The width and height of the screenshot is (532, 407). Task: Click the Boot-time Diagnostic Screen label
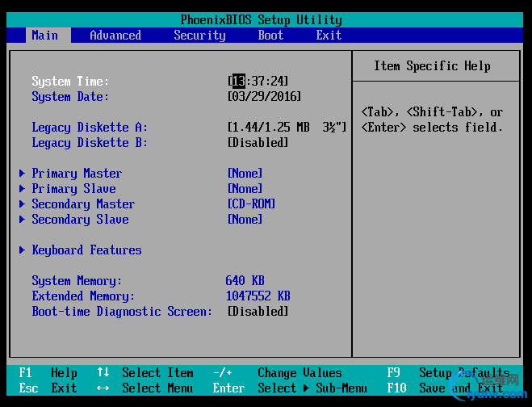point(122,312)
